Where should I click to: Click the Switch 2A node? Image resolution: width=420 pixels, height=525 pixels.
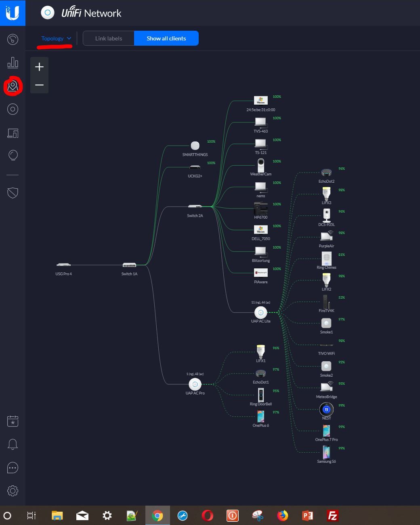pyautogui.click(x=195, y=207)
